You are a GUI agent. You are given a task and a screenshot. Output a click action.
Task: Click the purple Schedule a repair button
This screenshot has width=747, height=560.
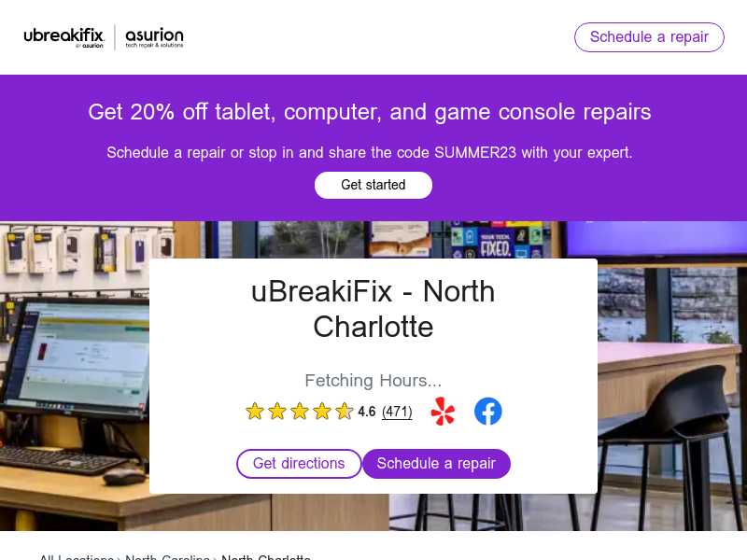coord(436,463)
